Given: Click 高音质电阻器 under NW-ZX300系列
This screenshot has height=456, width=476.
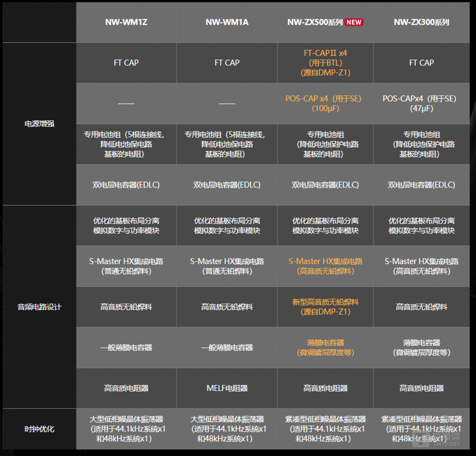Looking at the screenshot, I should click(421, 388).
